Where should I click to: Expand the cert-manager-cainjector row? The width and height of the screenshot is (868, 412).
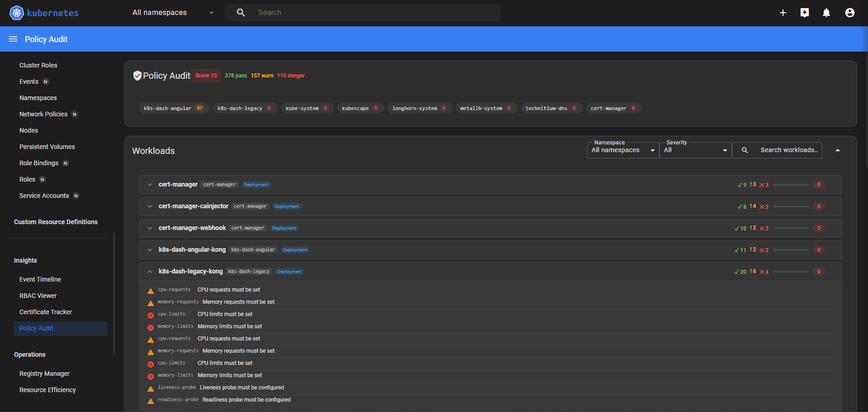pyautogui.click(x=490, y=206)
